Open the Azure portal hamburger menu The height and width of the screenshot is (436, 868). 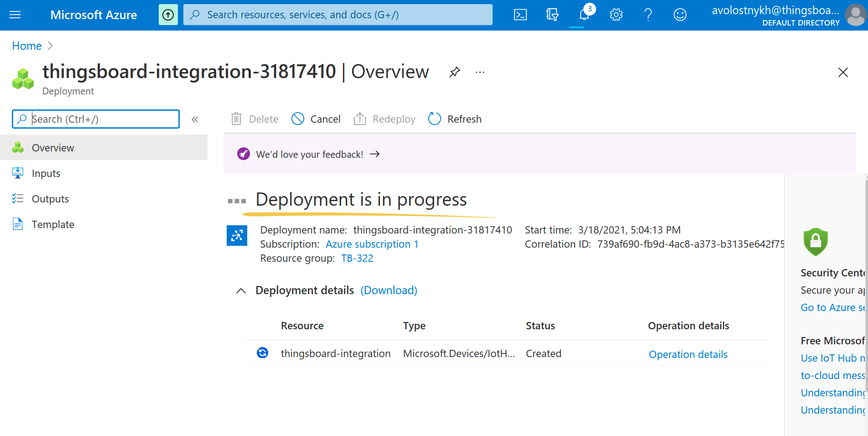[15, 15]
